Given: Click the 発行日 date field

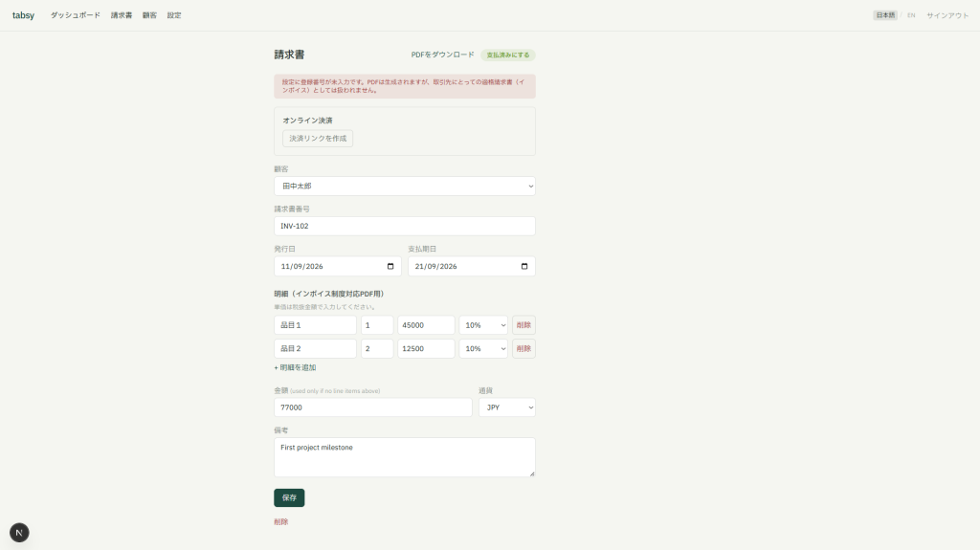Looking at the screenshot, I should pyautogui.click(x=338, y=266).
